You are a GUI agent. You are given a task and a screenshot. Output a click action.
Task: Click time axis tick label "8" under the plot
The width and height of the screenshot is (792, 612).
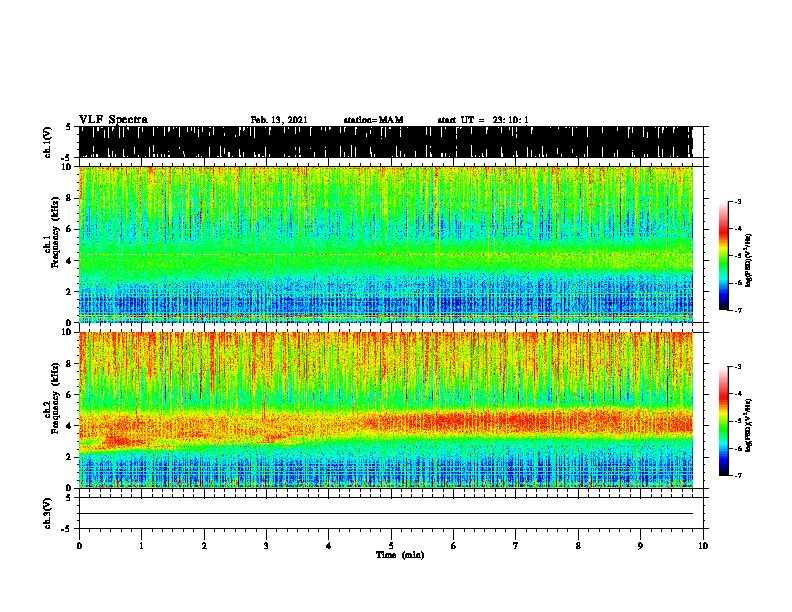578,546
